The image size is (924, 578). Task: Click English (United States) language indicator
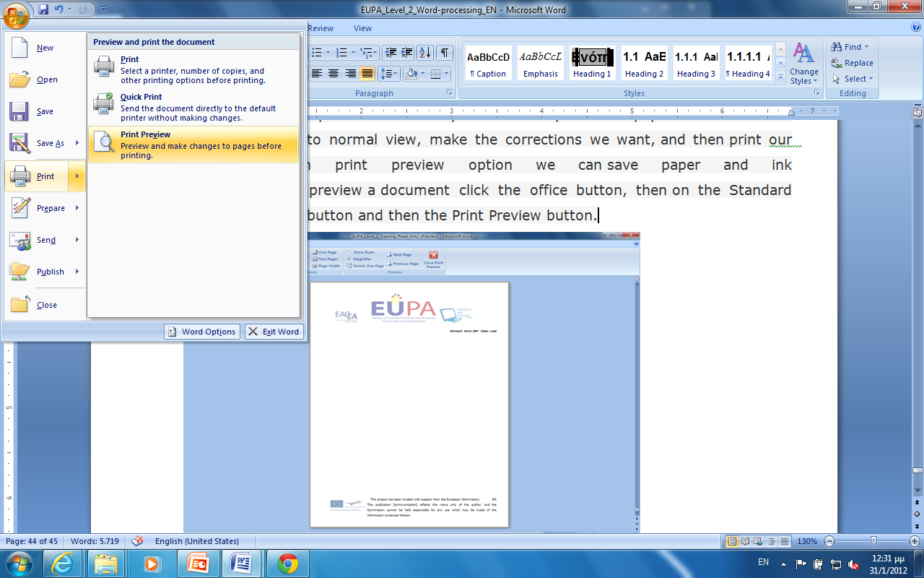coord(196,541)
